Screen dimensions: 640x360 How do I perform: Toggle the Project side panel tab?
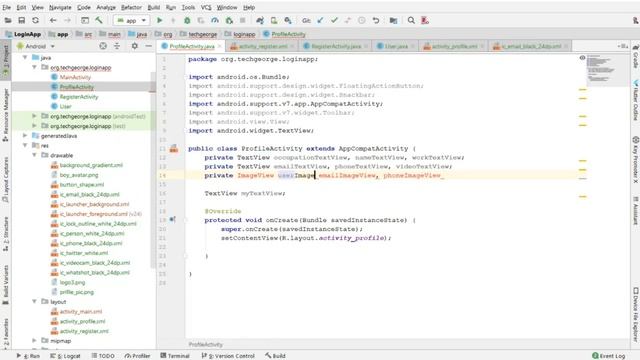[x=6, y=60]
